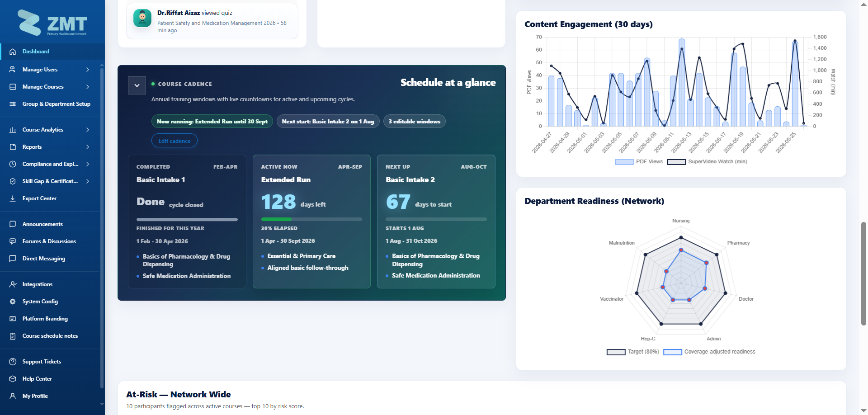Expand the Course Analytics submenu
The width and height of the screenshot is (868, 415).
click(x=88, y=130)
